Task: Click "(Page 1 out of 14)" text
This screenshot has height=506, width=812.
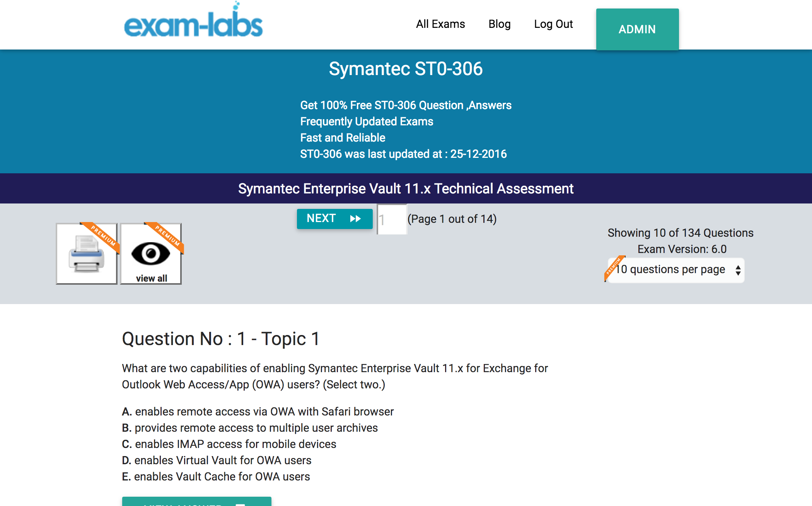Action: click(452, 219)
